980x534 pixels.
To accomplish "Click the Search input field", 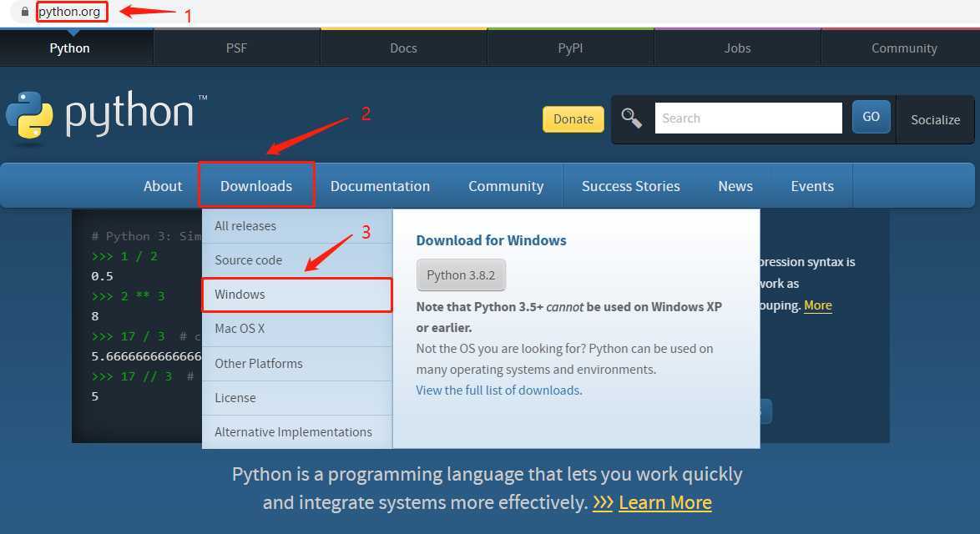I will pos(748,118).
